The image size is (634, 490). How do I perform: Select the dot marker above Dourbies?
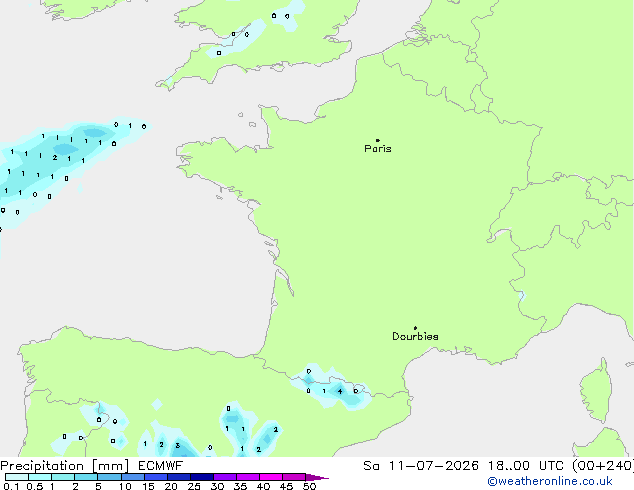415,328
